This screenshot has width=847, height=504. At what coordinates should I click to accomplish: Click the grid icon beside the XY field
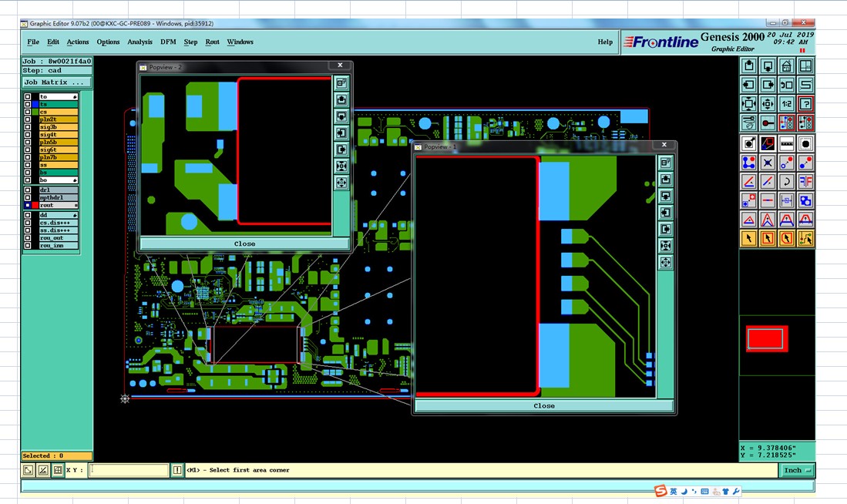coord(58,470)
